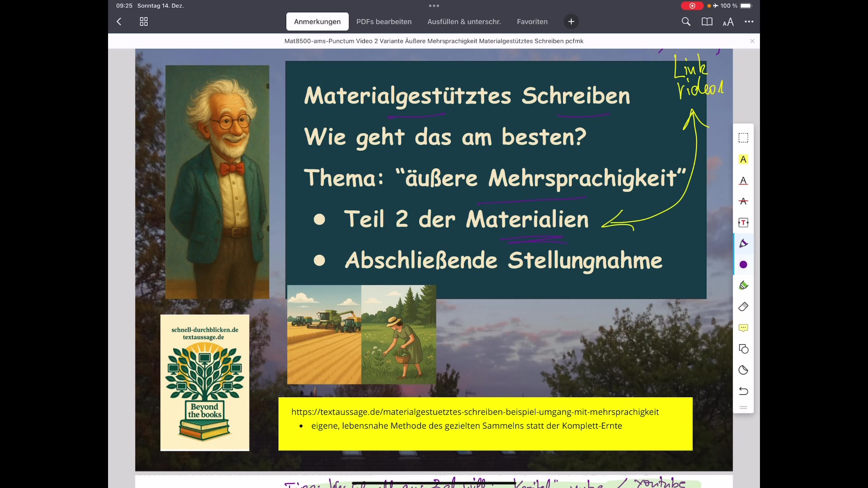Image resolution: width=868 pixels, height=488 pixels.
Task: Select the shapes annotation tool
Action: (x=743, y=348)
